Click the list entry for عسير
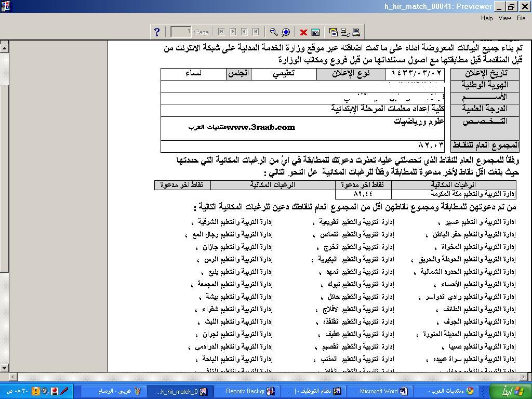The width and height of the screenshot is (532, 399). click(477, 222)
